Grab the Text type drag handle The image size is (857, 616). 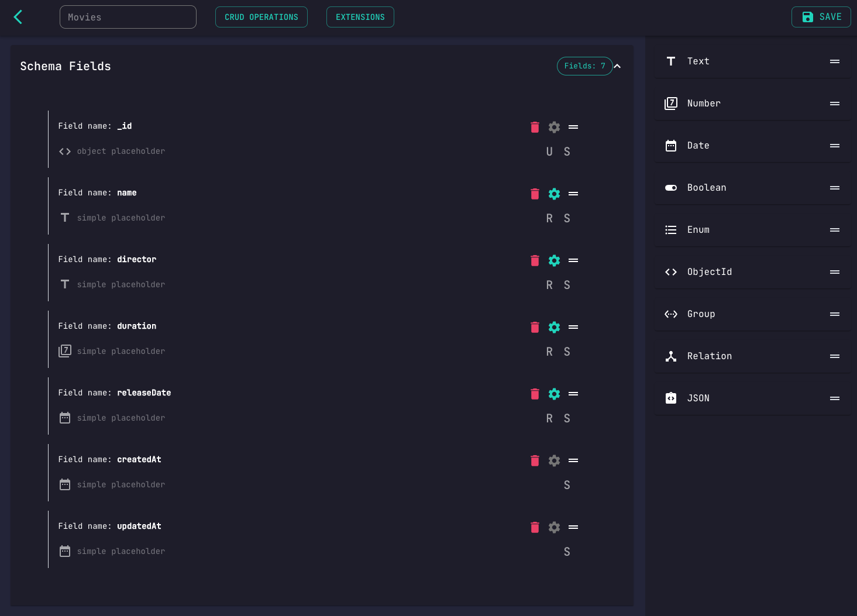pyautogui.click(x=835, y=61)
